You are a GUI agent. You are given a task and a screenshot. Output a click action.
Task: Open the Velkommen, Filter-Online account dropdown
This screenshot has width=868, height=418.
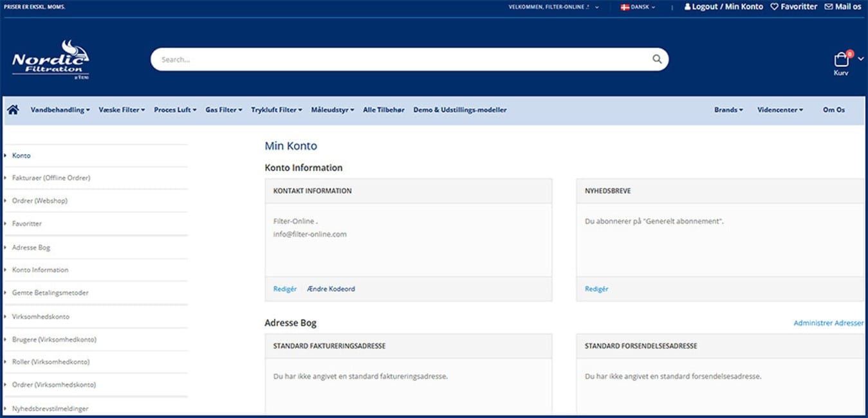pos(553,7)
